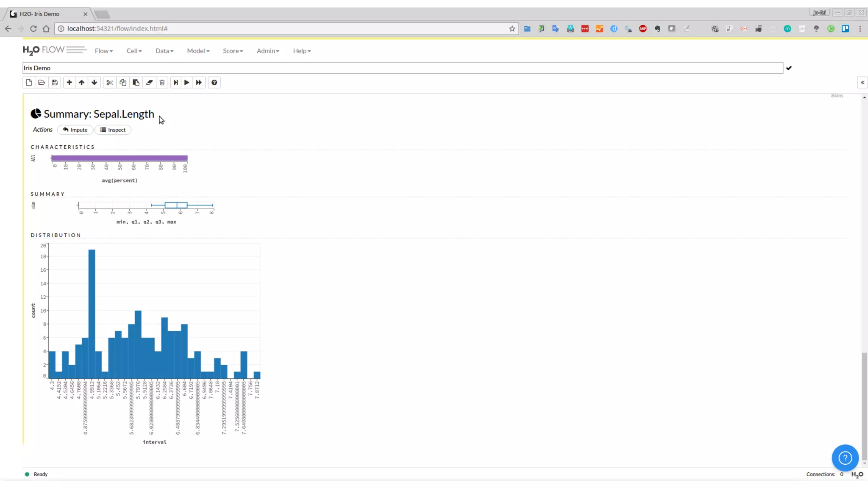
Task: Run current cell with play icon
Action: point(186,83)
